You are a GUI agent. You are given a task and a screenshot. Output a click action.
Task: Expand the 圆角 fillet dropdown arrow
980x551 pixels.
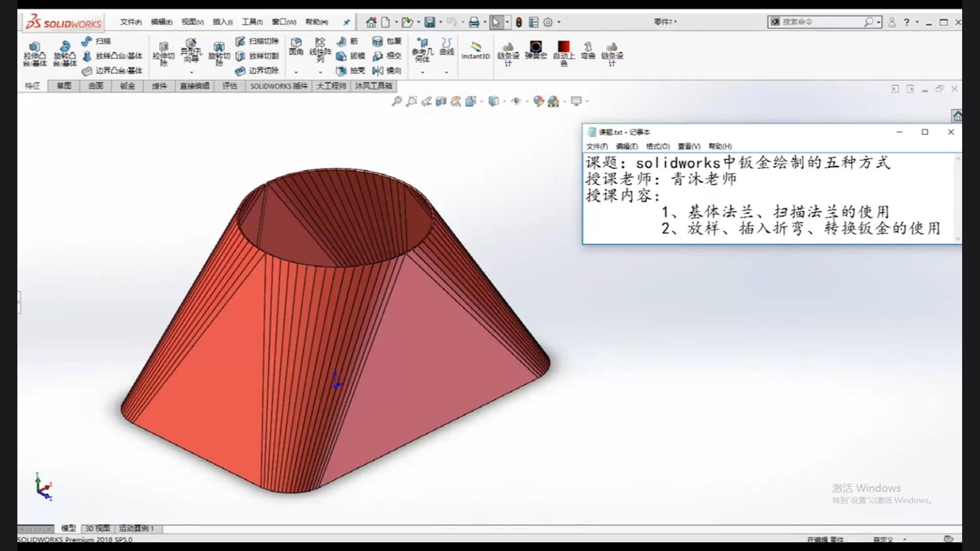pyautogui.click(x=296, y=72)
